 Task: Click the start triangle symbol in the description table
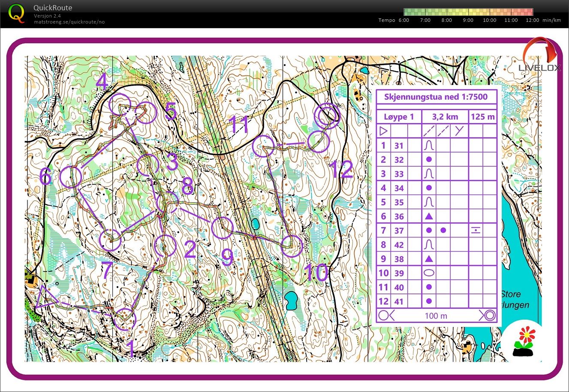click(x=383, y=131)
